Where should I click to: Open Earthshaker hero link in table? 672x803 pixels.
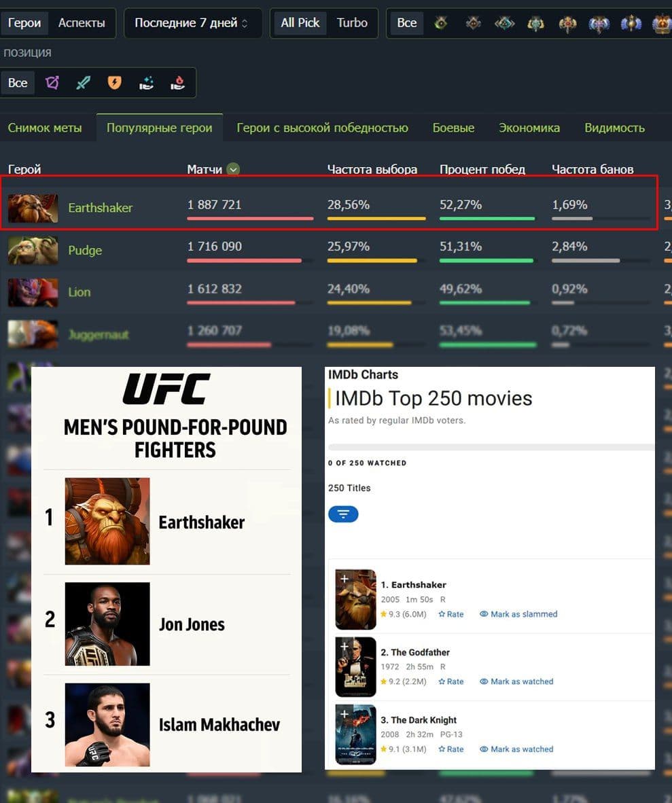click(x=101, y=208)
